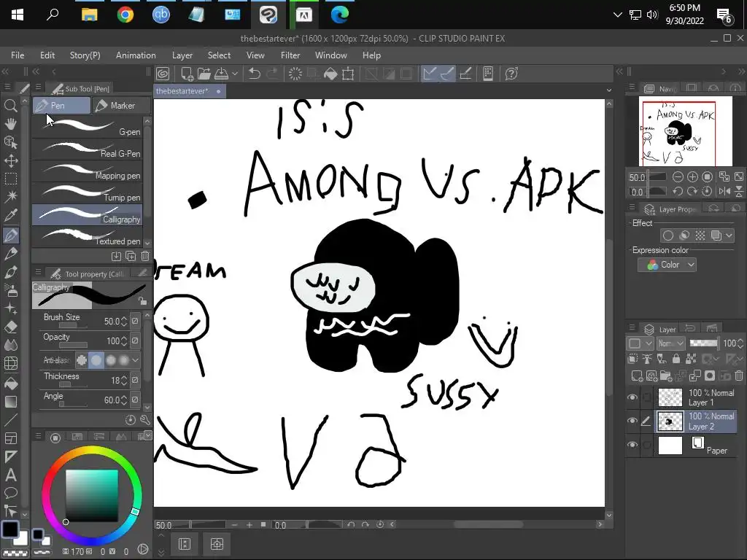Image resolution: width=747 pixels, height=560 pixels.
Task: Expand save options arrow beside save icon
Action: (234, 74)
